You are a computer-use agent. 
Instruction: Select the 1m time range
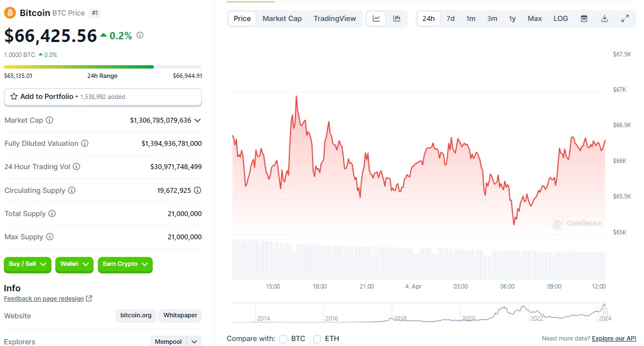coord(471,18)
